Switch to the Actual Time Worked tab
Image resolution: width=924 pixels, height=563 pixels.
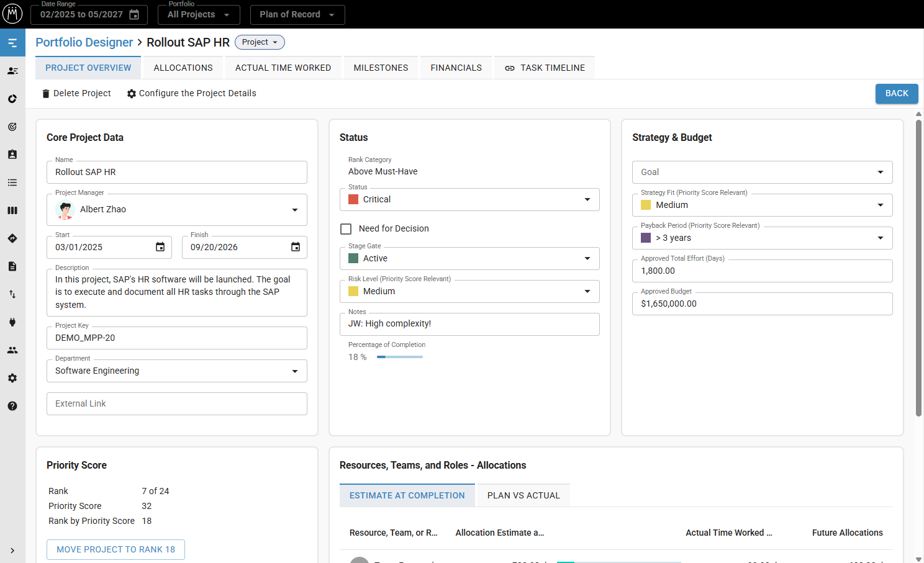283,68
